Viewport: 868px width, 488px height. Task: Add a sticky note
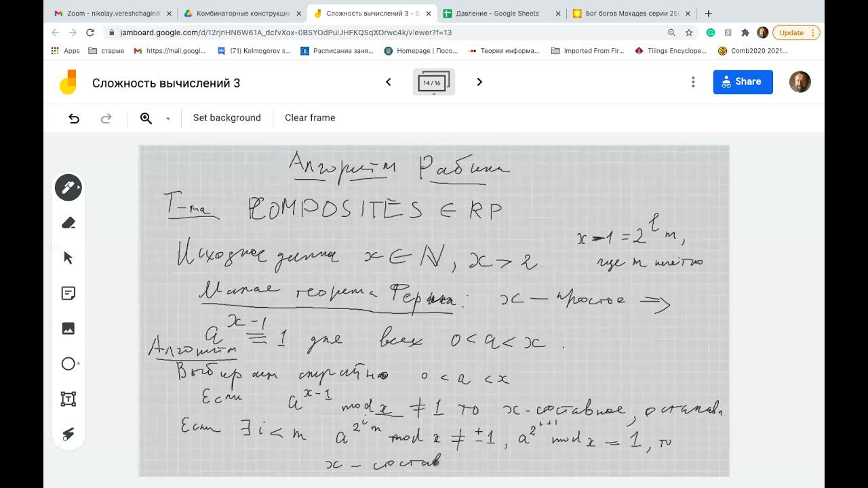tap(68, 293)
